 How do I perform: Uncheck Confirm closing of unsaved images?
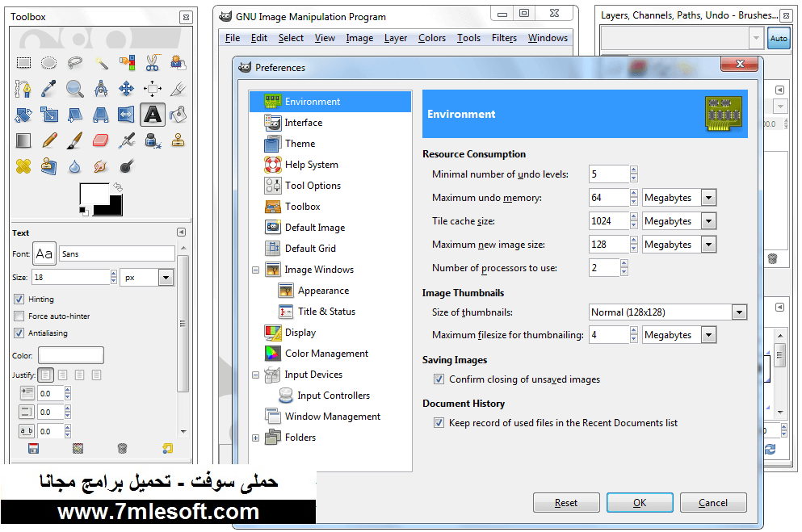pos(439,379)
